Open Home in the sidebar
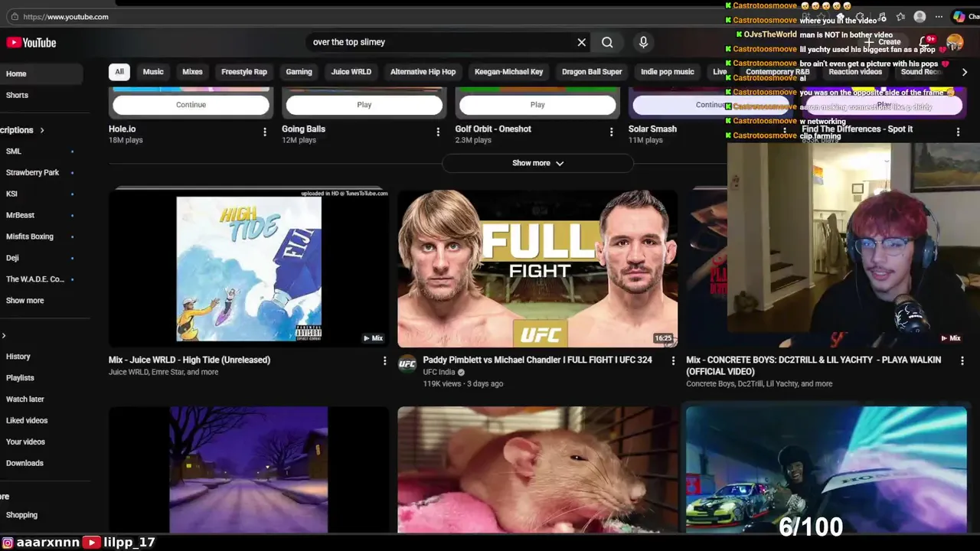 [41, 74]
